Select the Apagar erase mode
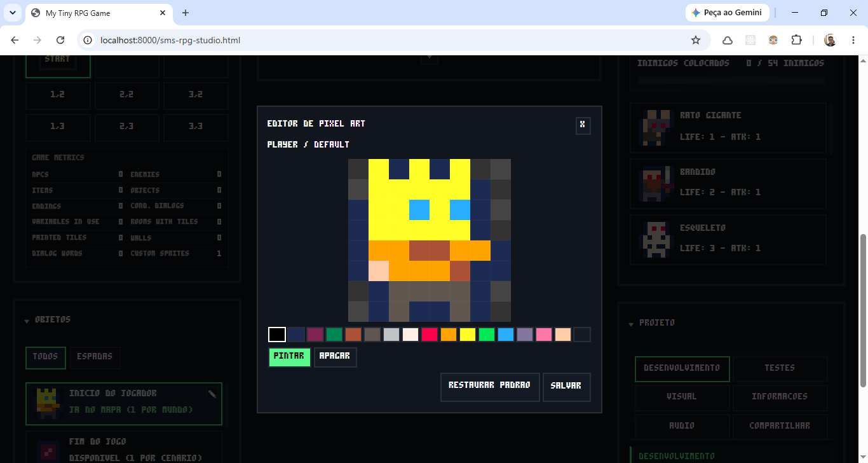Screen dimensions: 868x463 (335, 357)
